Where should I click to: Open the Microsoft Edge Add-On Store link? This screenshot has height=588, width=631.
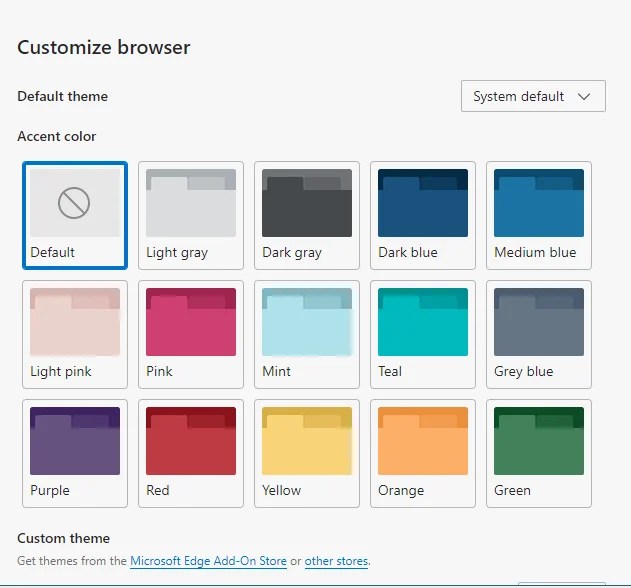[208, 561]
